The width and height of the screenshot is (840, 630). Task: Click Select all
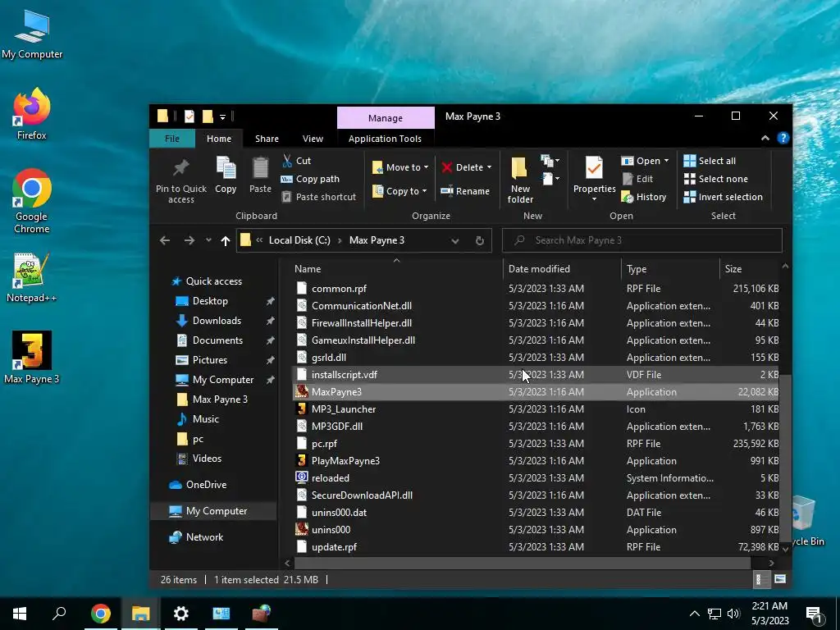710,161
